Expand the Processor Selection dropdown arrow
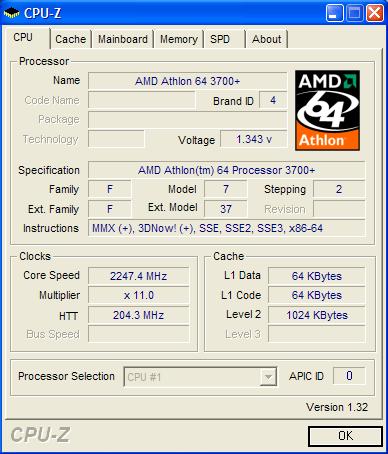Viewport: 388px width, 454px height. (268, 377)
